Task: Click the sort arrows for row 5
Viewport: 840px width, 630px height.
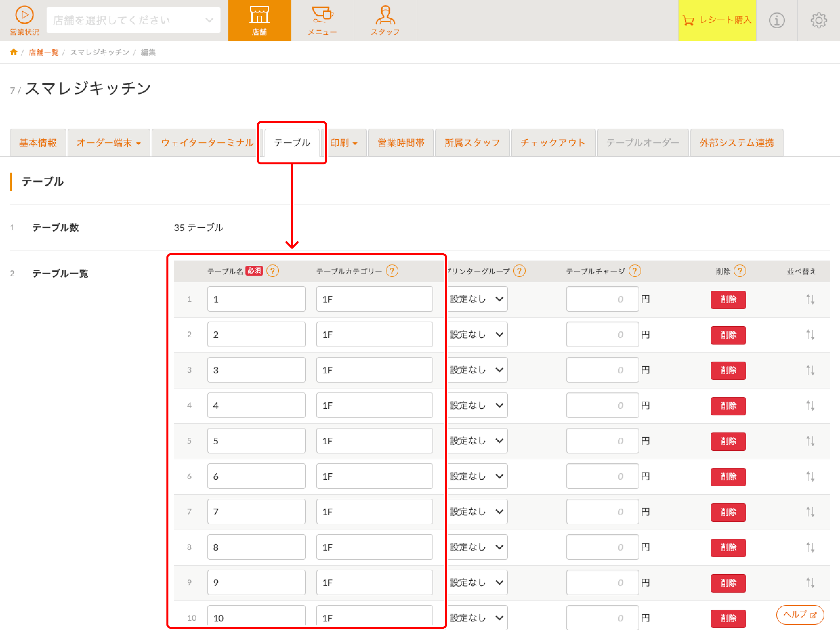Action: pos(810,441)
